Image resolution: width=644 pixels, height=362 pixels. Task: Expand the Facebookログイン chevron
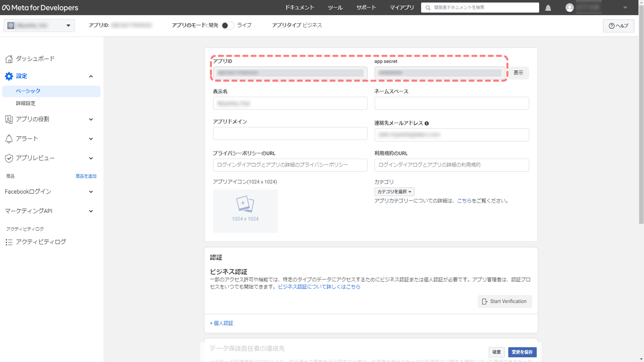click(91, 192)
